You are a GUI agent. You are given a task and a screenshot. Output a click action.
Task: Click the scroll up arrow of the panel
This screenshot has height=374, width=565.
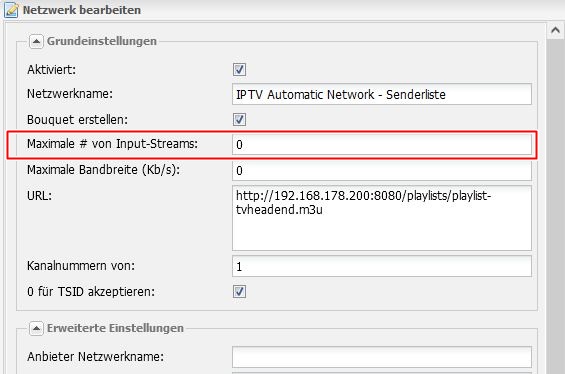click(555, 30)
